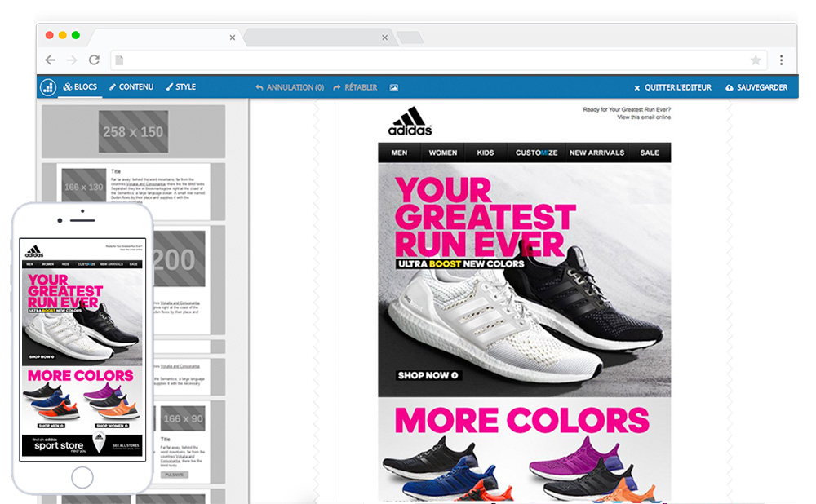
Task: Open the image gallery toolbar icon
Action: (394, 87)
